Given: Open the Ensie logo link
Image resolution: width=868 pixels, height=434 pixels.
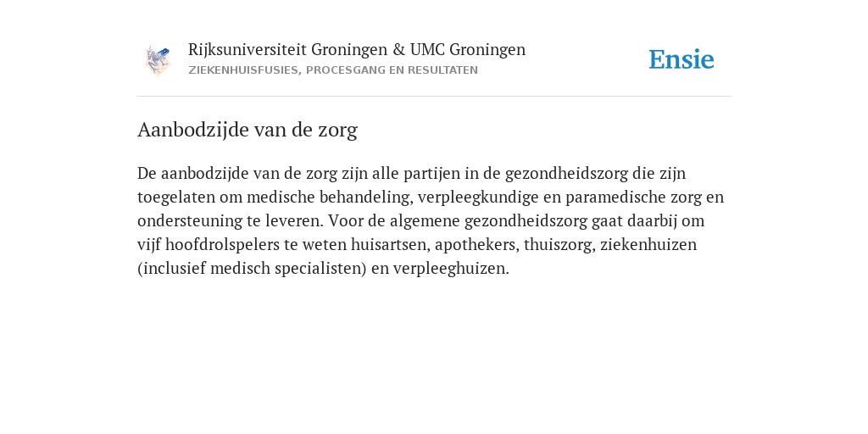Looking at the screenshot, I should pos(682,59).
